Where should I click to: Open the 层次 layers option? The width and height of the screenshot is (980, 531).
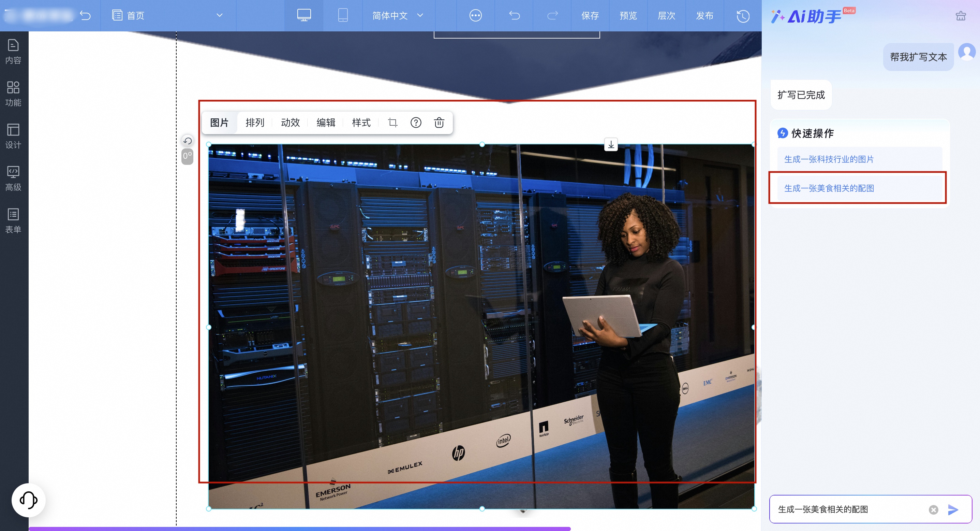pyautogui.click(x=667, y=16)
